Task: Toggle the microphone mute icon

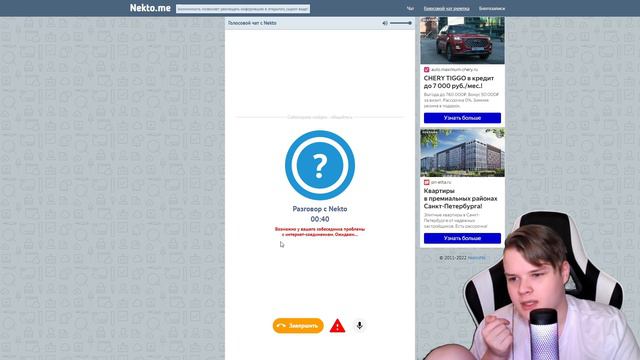Action: point(359,325)
